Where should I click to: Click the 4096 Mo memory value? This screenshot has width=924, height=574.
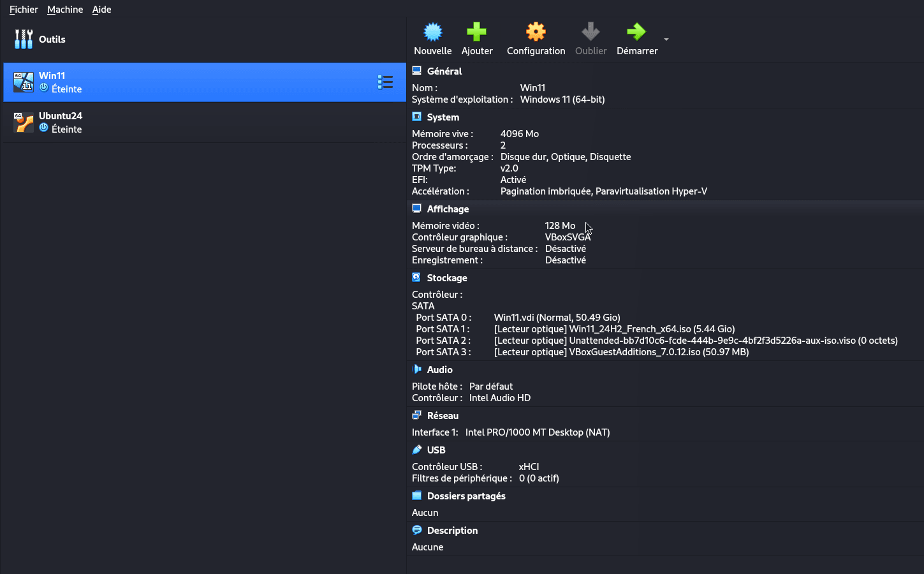click(x=520, y=134)
